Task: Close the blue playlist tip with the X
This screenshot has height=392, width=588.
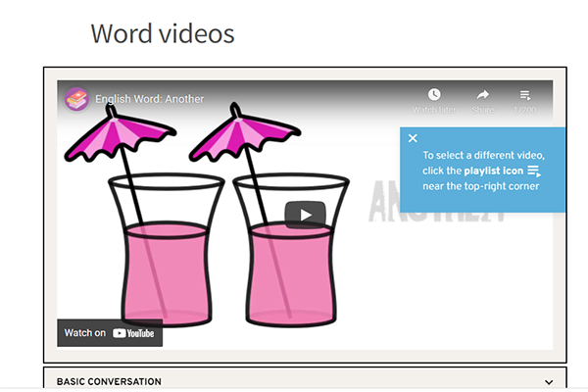Action: [413, 139]
